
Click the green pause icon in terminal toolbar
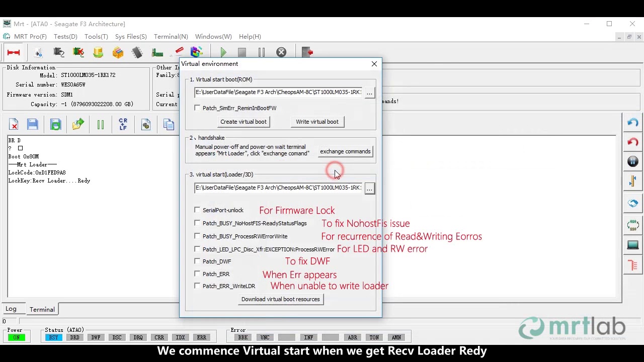(101, 125)
